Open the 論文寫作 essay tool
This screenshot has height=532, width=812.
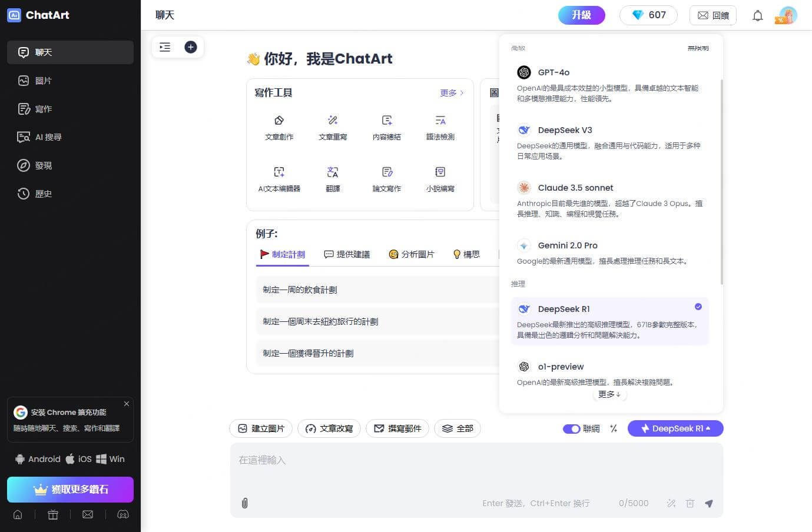[x=387, y=179]
